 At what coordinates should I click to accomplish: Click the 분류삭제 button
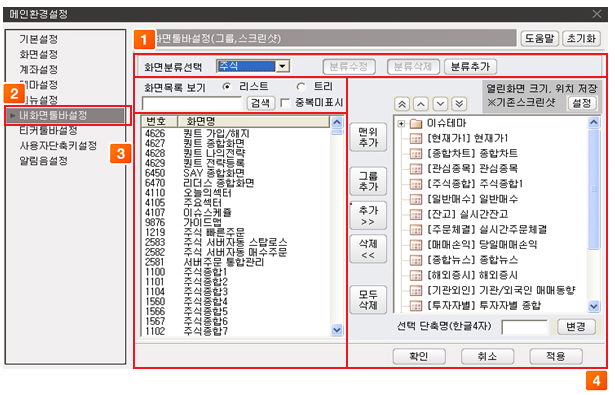413,67
